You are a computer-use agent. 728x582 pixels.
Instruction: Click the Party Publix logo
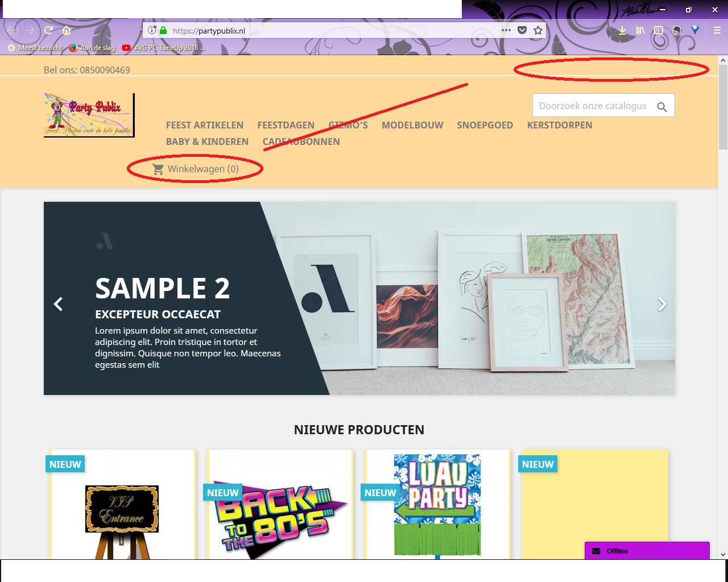89,115
